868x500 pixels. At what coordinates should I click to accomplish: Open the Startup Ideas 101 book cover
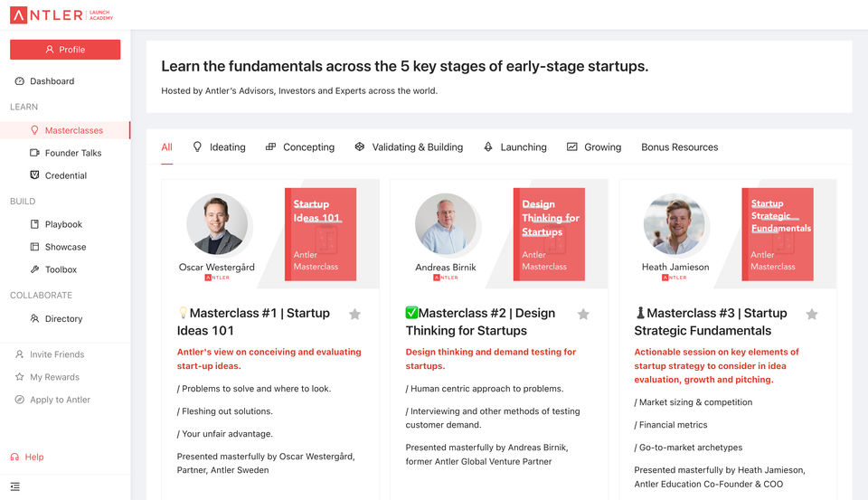[x=320, y=234]
